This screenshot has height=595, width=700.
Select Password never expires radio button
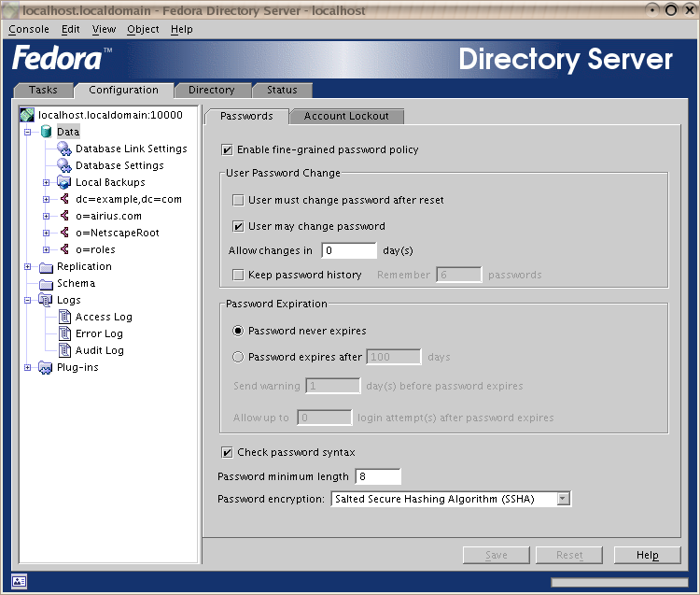238,331
